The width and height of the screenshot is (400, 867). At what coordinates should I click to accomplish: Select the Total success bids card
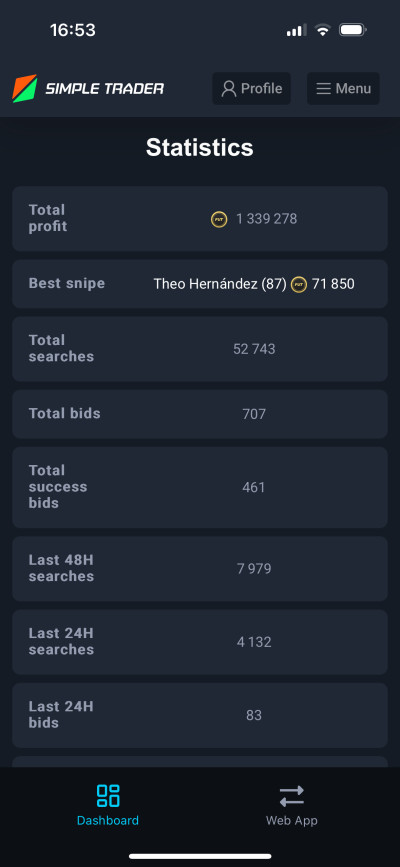200,487
